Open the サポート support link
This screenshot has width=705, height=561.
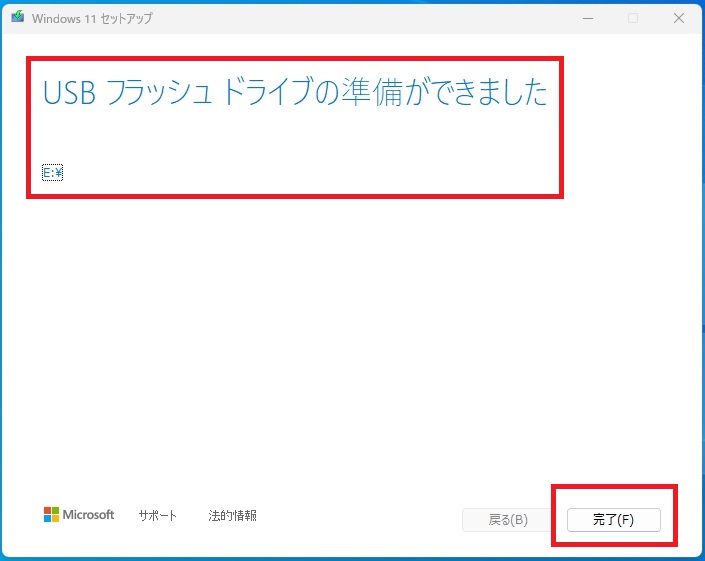point(157,515)
